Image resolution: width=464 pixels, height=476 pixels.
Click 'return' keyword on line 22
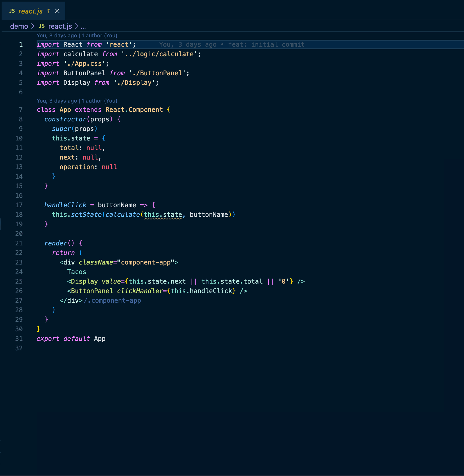tap(63, 253)
